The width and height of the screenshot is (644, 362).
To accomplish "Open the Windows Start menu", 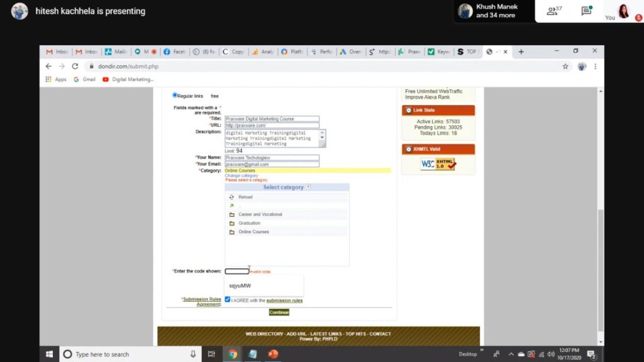I will point(49,354).
